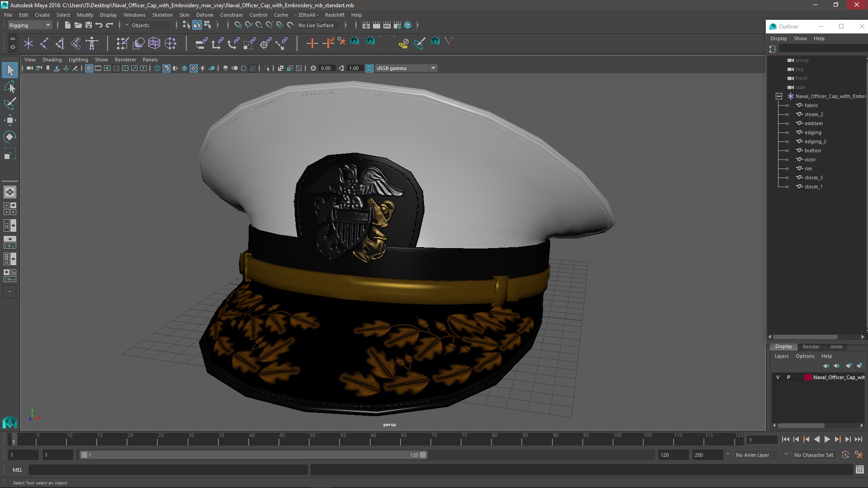The width and height of the screenshot is (868, 488).
Task: Click the Create Joint shelf icon
Action: coord(44,43)
